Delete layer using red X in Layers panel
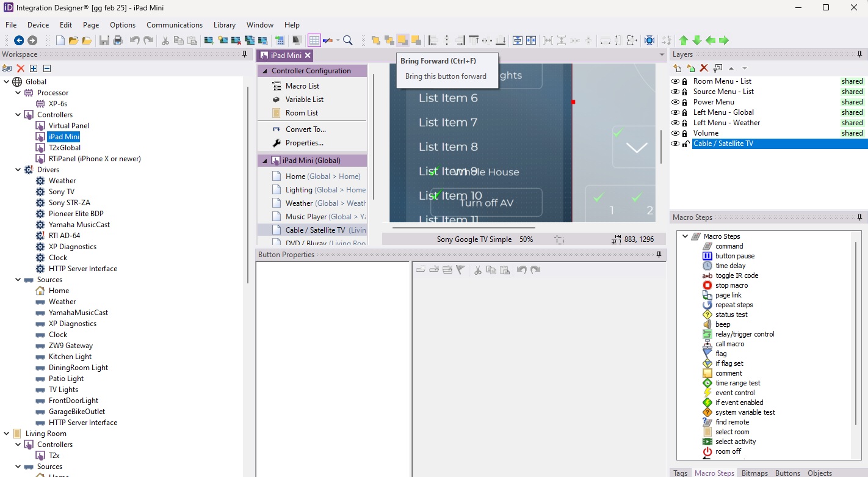 (704, 68)
